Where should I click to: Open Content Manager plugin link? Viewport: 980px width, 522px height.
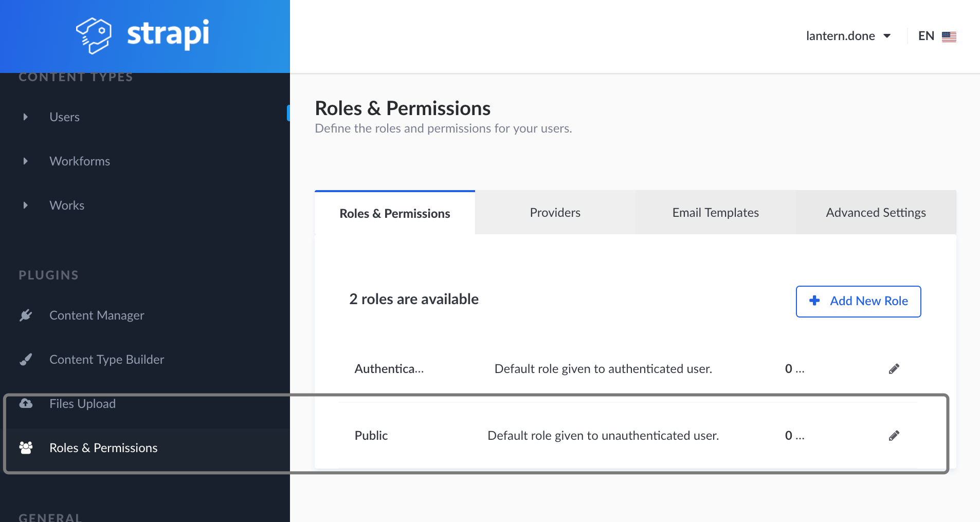click(x=97, y=315)
